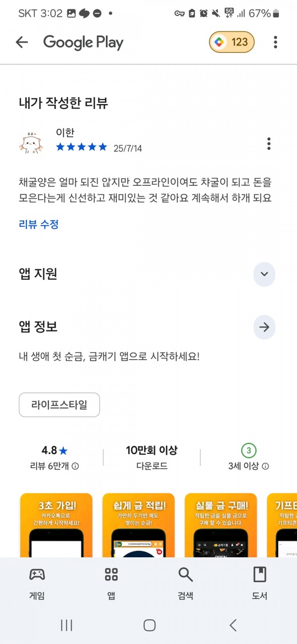297x644 pixels.
Task: View the 실물 금 구매 screenshot
Action: click(221, 525)
